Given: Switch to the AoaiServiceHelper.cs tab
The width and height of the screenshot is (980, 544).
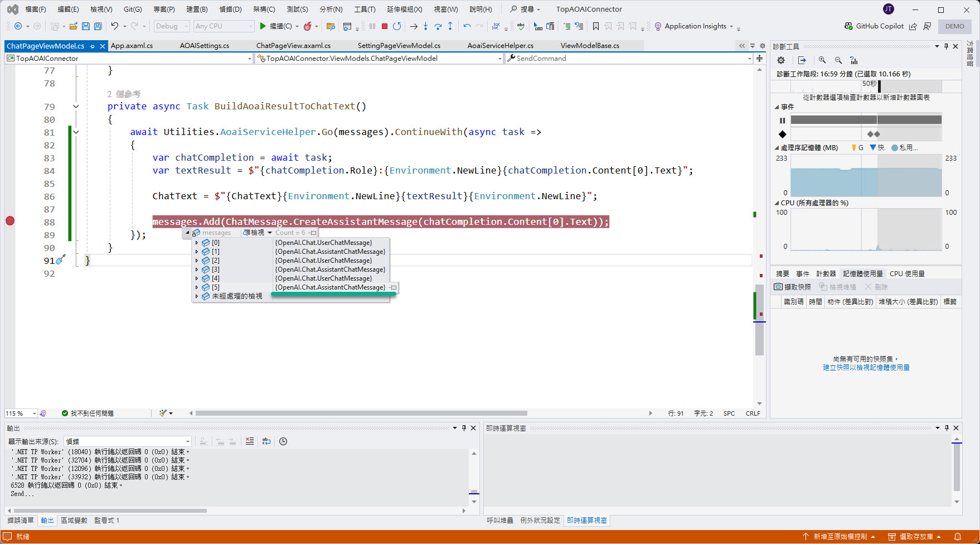Looking at the screenshot, I should pyautogui.click(x=501, y=46).
